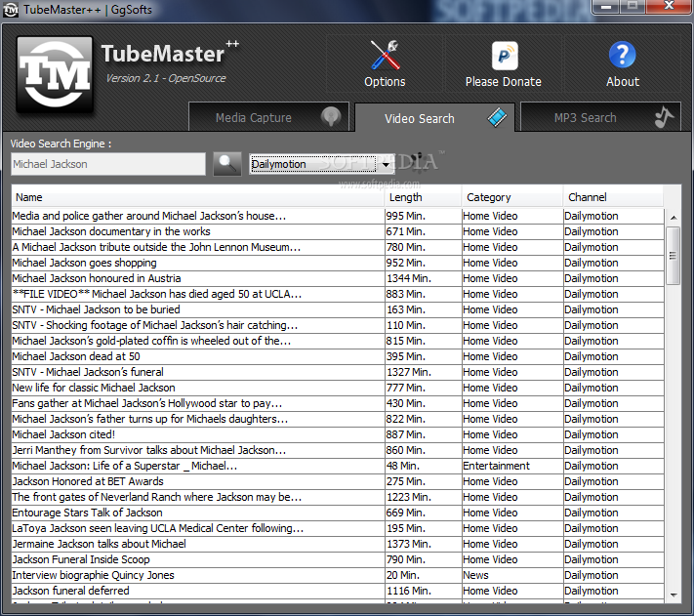The width and height of the screenshot is (694, 616).
Task: Sort results by the Category column header
Action: pos(512,197)
